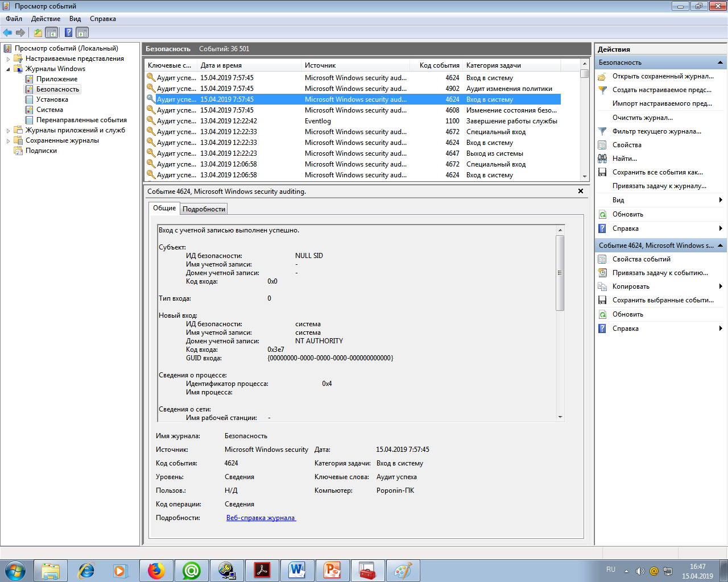
Task: Collapse the 'Журналы Windows' tree node
Action: point(8,69)
